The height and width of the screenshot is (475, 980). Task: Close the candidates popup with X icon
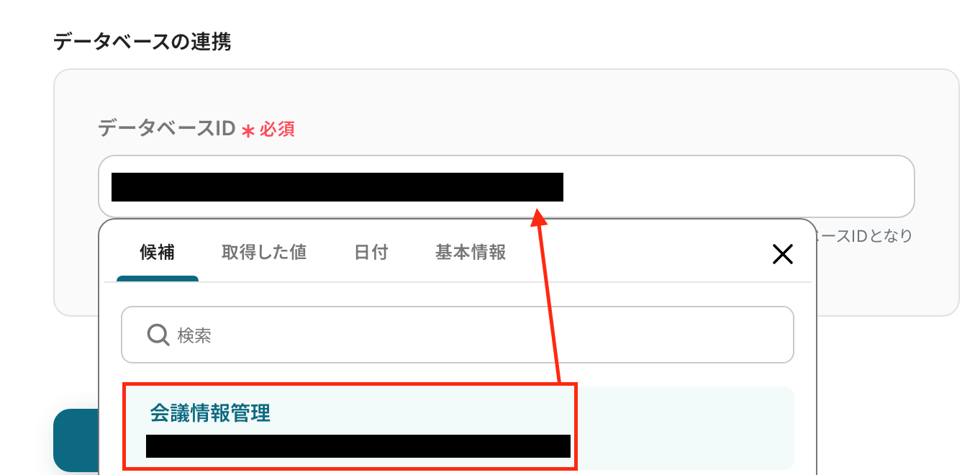click(782, 253)
